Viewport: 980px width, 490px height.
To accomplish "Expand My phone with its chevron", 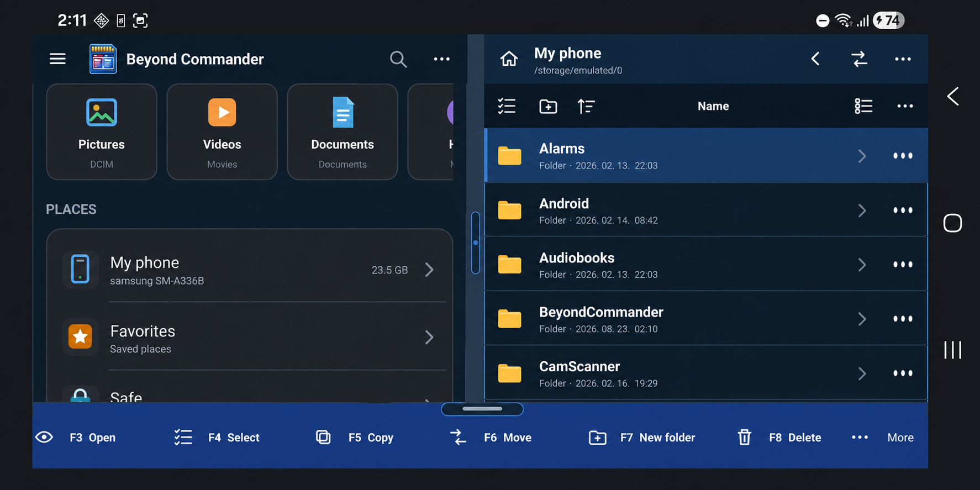I will click(429, 270).
